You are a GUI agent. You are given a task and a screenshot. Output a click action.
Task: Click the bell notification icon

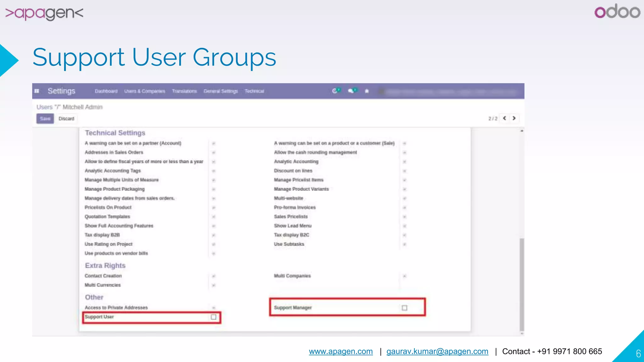click(x=367, y=91)
